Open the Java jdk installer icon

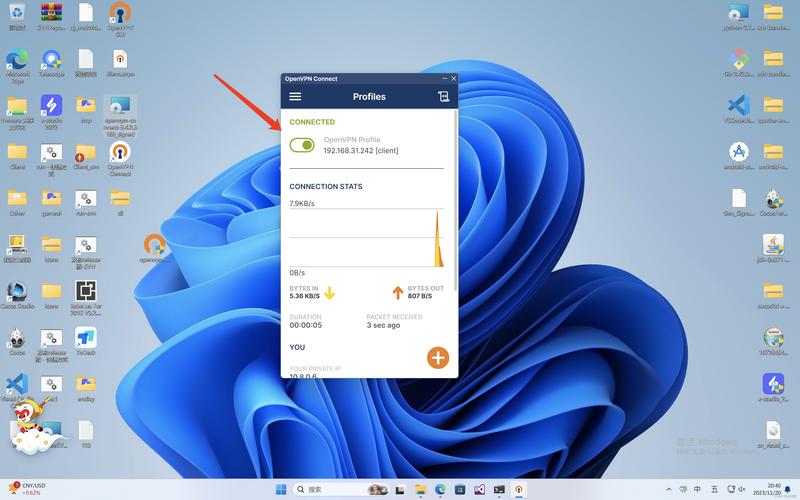pyautogui.click(x=773, y=248)
